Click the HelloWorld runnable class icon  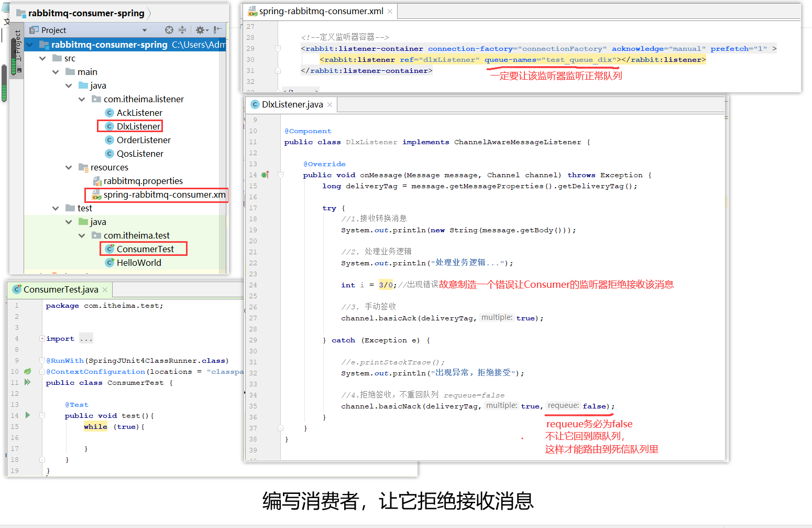click(x=109, y=263)
